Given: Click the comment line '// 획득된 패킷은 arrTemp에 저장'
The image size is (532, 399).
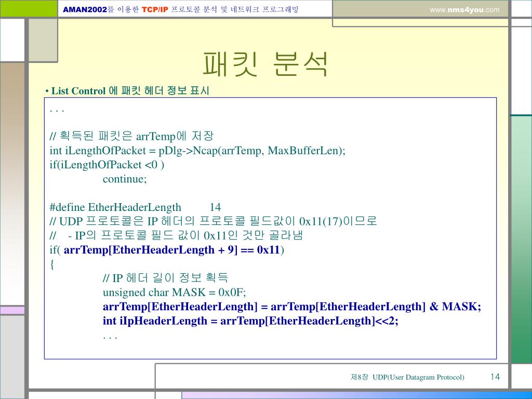Looking at the screenshot, I should 131,136.
